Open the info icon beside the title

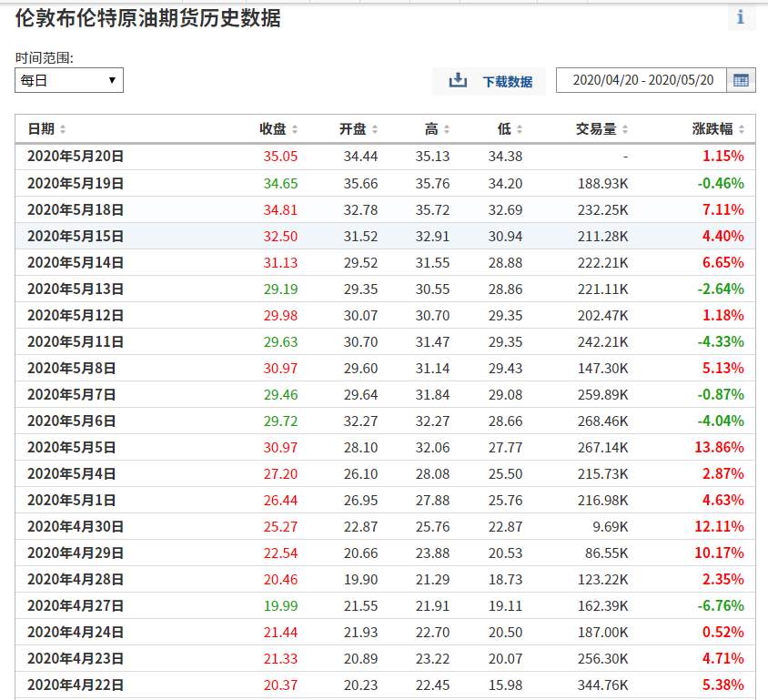coord(741,17)
